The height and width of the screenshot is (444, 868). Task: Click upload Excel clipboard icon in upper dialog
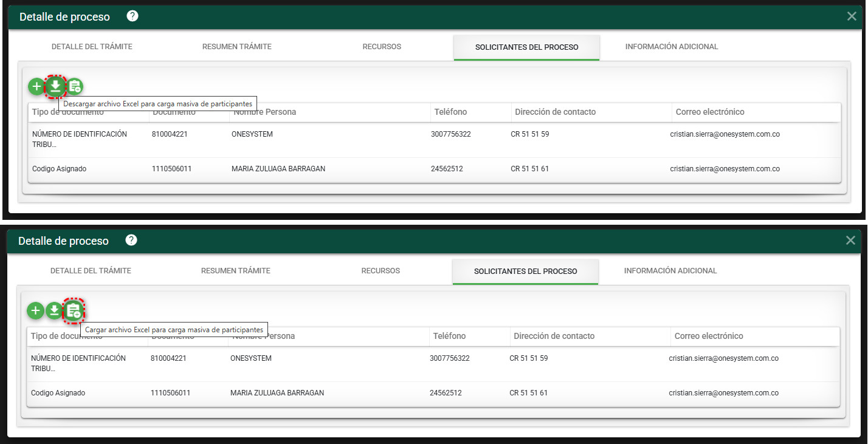(x=75, y=87)
